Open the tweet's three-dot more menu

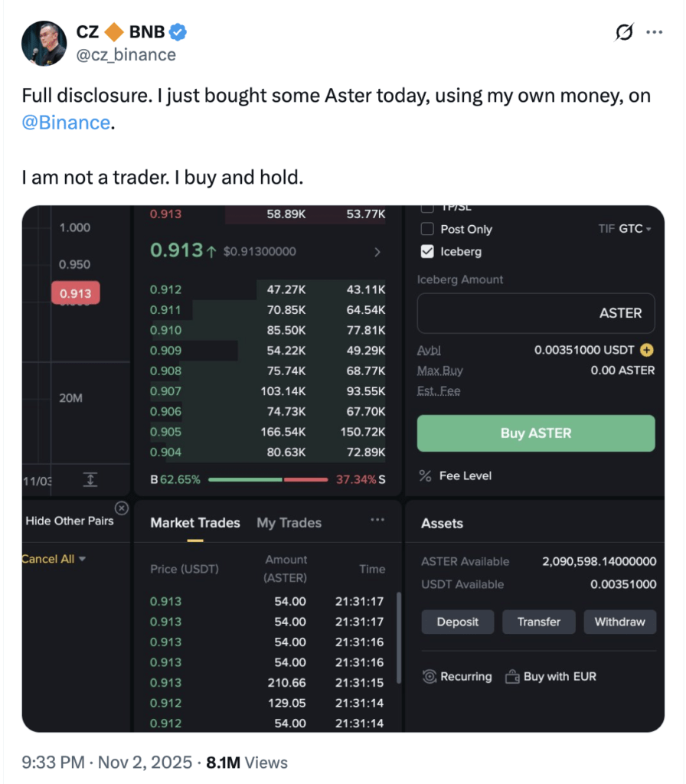click(x=654, y=32)
